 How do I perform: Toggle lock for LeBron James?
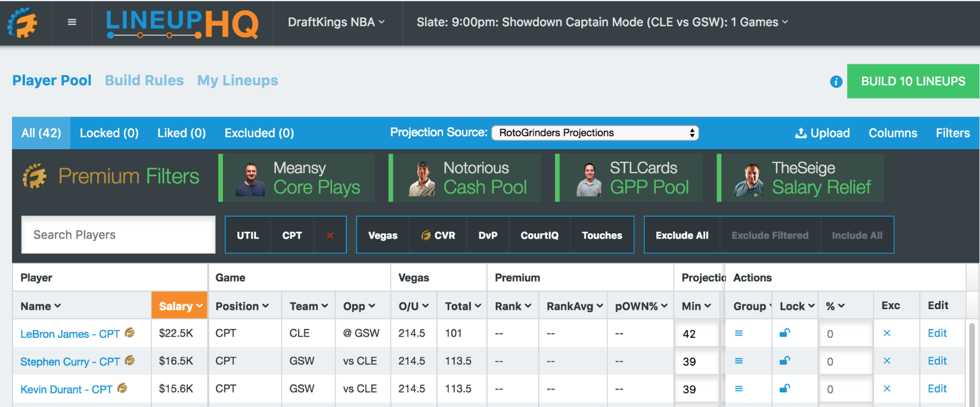tap(785, 333)
